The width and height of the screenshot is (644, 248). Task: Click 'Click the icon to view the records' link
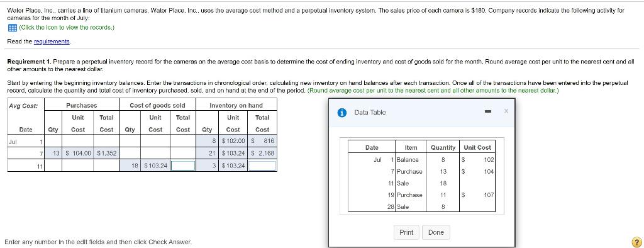click(x=67, y=28)
